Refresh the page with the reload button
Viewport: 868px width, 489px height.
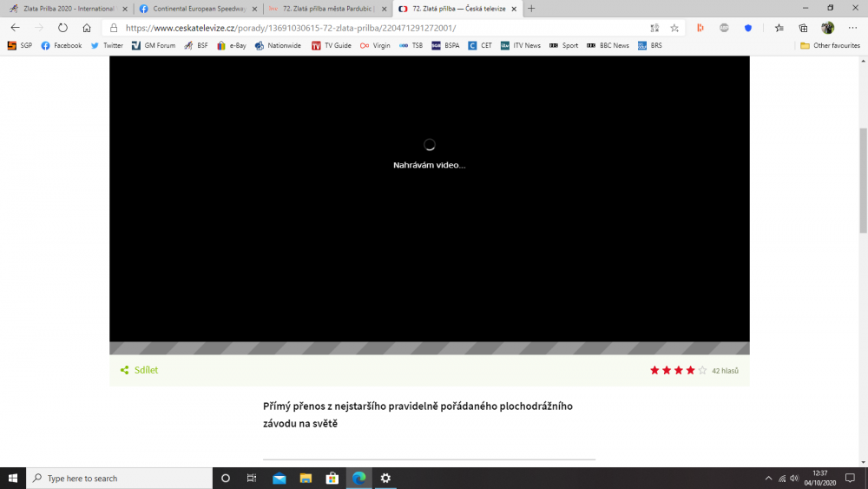click(62, 28)
